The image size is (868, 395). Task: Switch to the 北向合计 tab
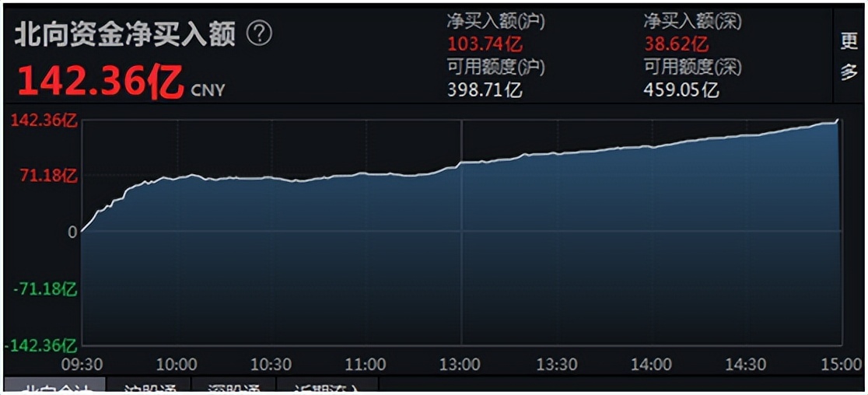pyautogui.click(x=53, y=388)
